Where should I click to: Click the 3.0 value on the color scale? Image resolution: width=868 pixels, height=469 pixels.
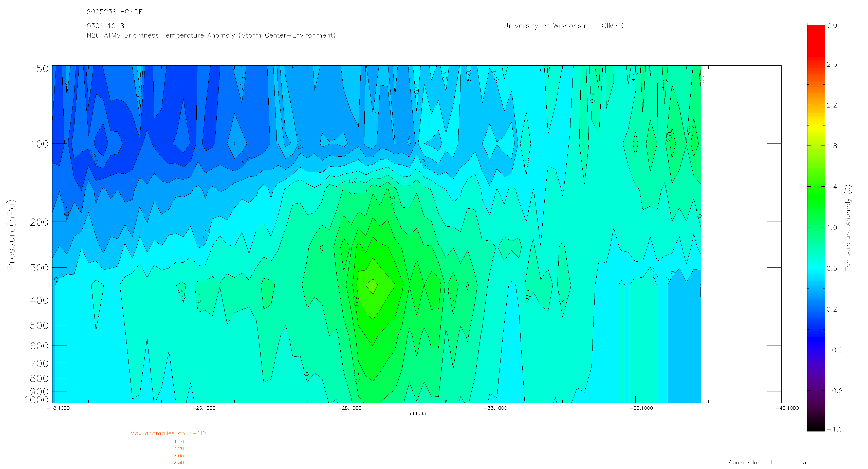(x=832, y=26)
